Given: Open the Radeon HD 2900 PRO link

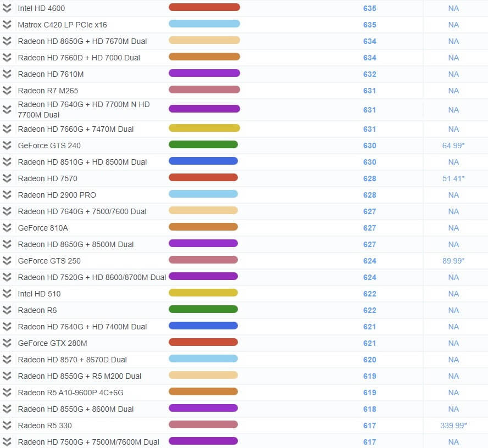Looking at the screenshot, I should (57, 195).
